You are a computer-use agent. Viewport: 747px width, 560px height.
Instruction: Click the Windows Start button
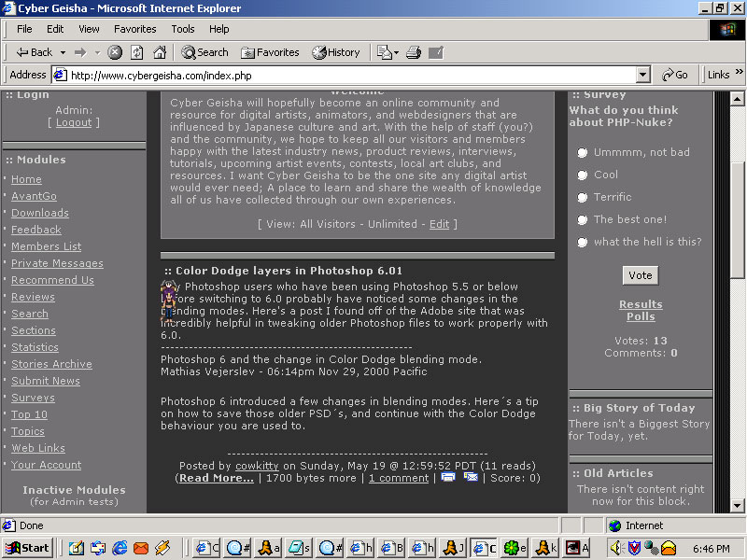click(x=28, y=548)
